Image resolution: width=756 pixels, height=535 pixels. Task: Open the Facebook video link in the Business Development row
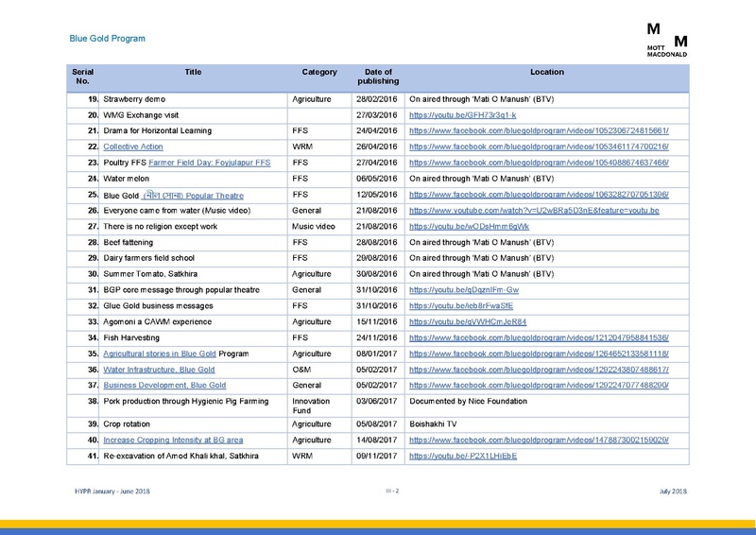click(539, 385)
